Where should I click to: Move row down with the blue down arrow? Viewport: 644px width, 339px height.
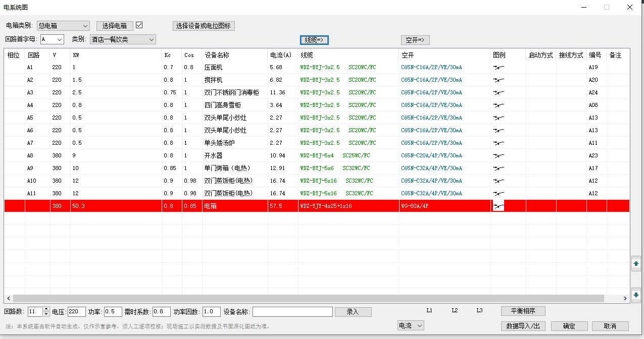[x=636, y=295]
